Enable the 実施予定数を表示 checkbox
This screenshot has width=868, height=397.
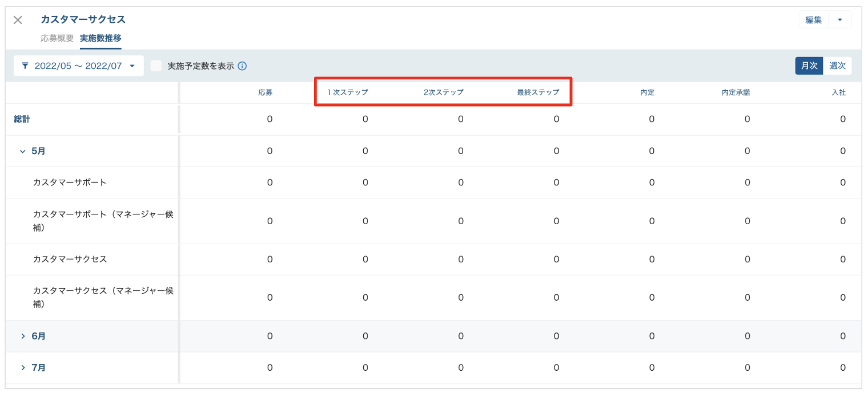click(156, 66)
